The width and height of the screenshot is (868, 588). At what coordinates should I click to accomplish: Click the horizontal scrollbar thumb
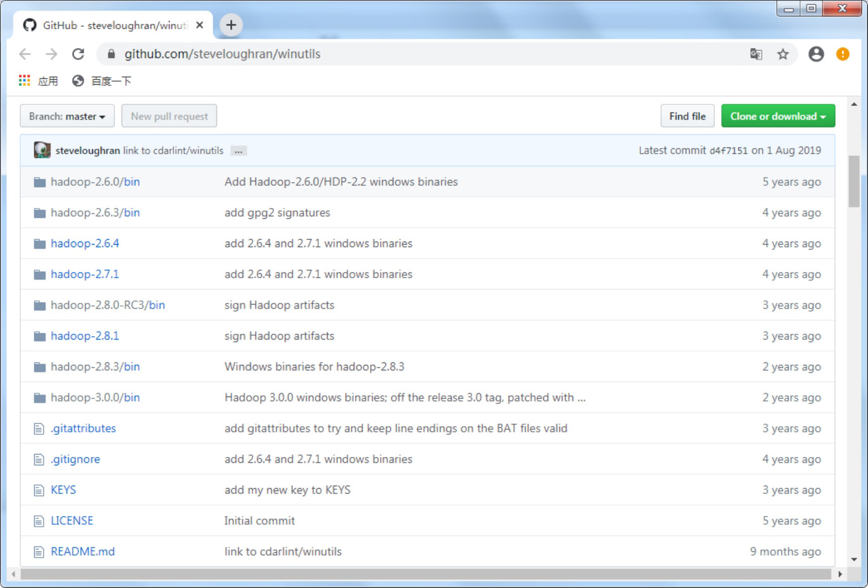[x=426, y=574]
